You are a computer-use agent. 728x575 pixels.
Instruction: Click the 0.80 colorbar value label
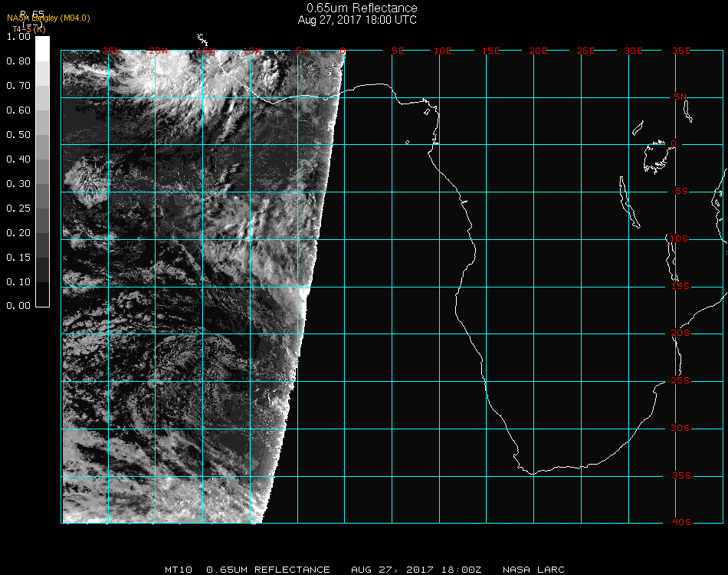click(18, 61)
